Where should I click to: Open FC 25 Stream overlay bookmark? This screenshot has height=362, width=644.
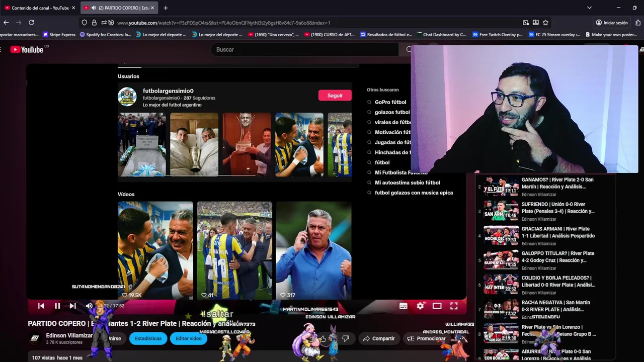click(x=554, y=35)
